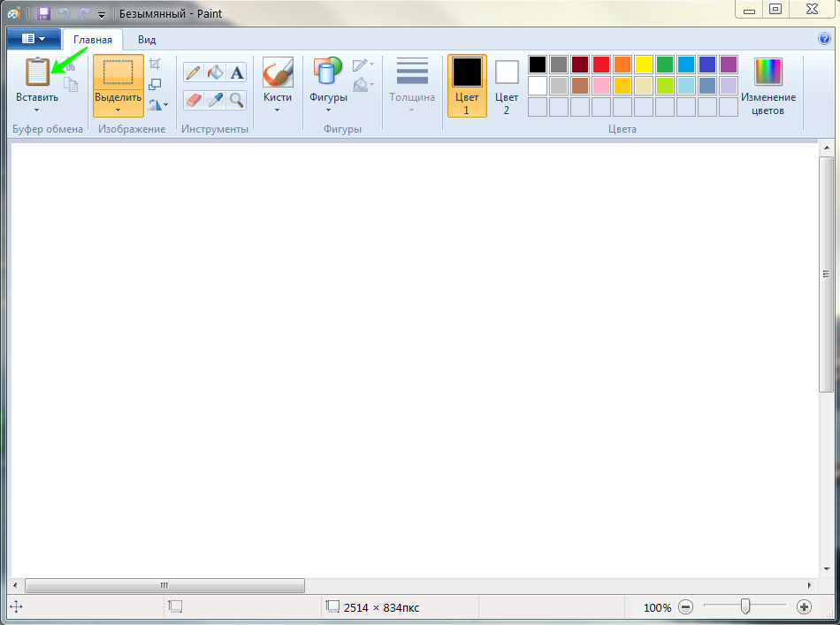Viewport: 840px width, 625px height.
Task: Click the Выделить label button
Action: click(118, 97)
